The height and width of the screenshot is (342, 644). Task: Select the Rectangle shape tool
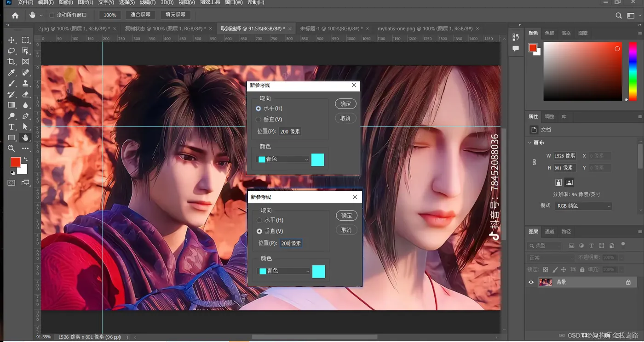(11, 137)
